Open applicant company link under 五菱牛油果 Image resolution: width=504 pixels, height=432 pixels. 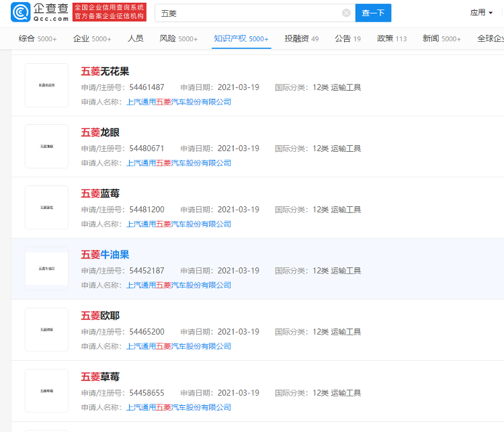point(179,285)
